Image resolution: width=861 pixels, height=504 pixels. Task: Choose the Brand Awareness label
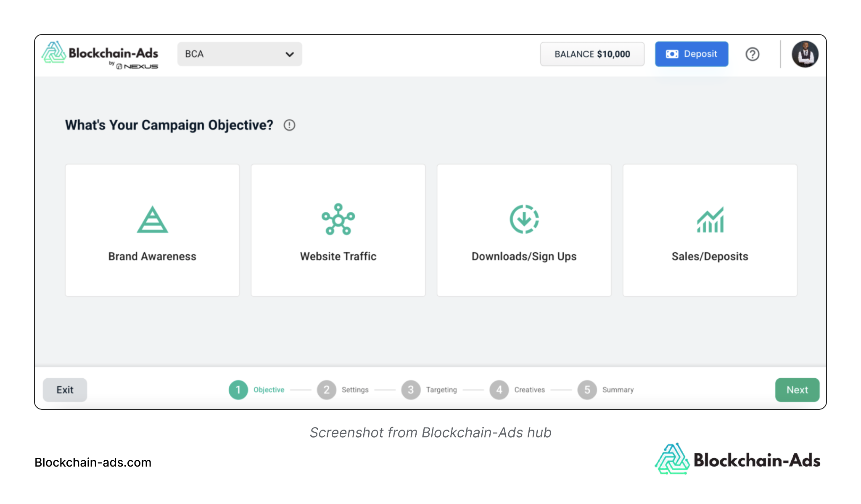click(152, 256)
